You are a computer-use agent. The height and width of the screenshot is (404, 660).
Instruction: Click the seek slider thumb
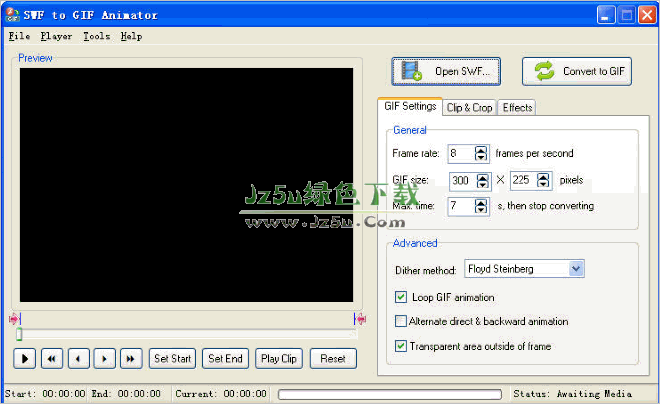[19, 334]
